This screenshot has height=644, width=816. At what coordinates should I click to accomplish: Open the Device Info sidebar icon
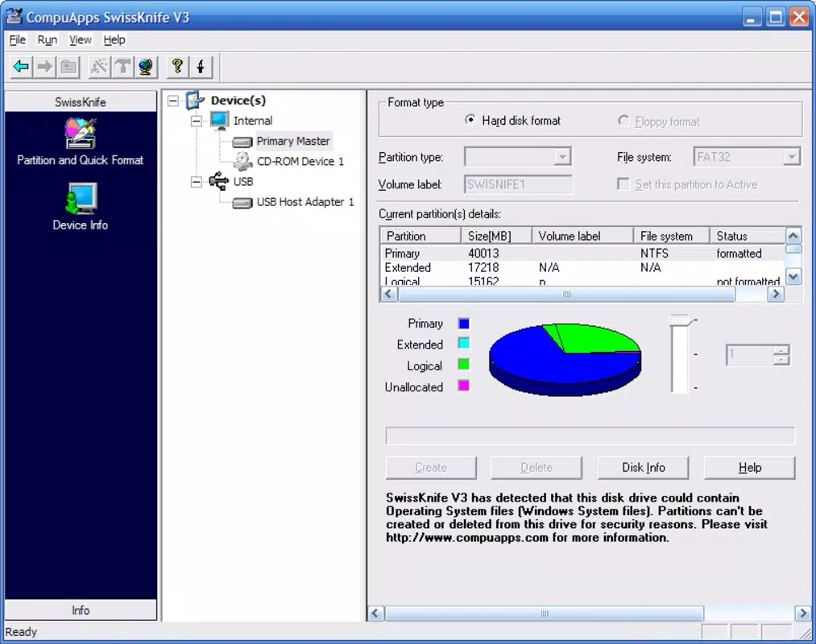pyautogui.click(x=81, y=198)
